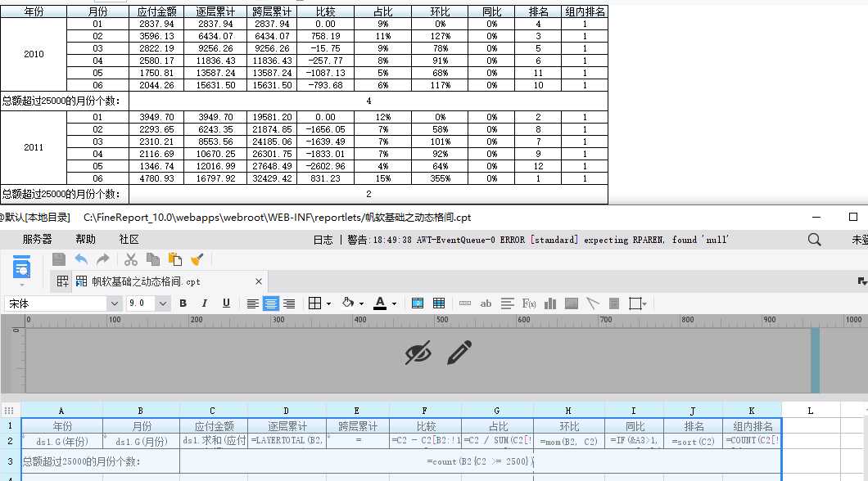Expand the arrow below the preview icon
868x481 pixels.
[x=21, y=285]
